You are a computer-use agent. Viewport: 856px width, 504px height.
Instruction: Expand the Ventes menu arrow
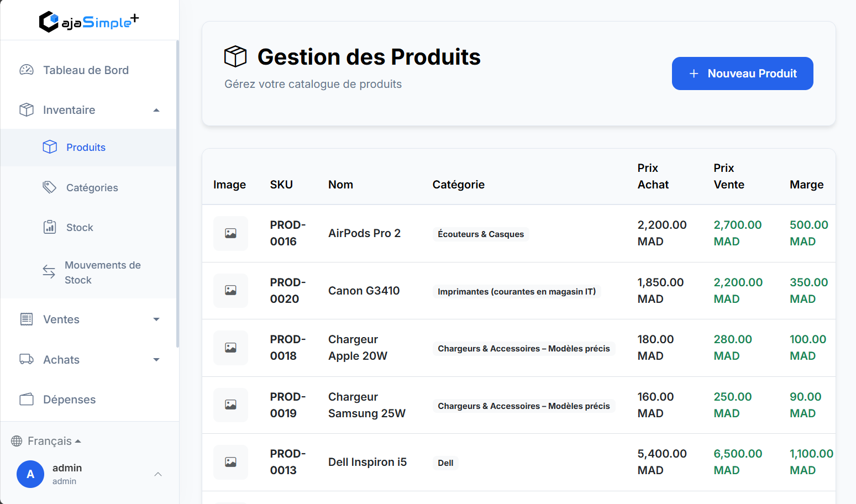point(156,319)
